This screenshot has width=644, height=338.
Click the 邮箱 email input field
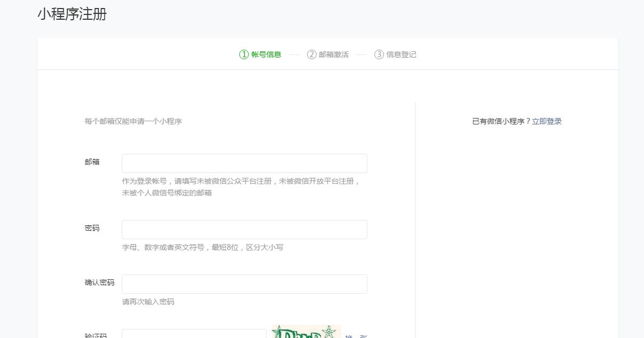pyautogui.click(x=245, y=163)
